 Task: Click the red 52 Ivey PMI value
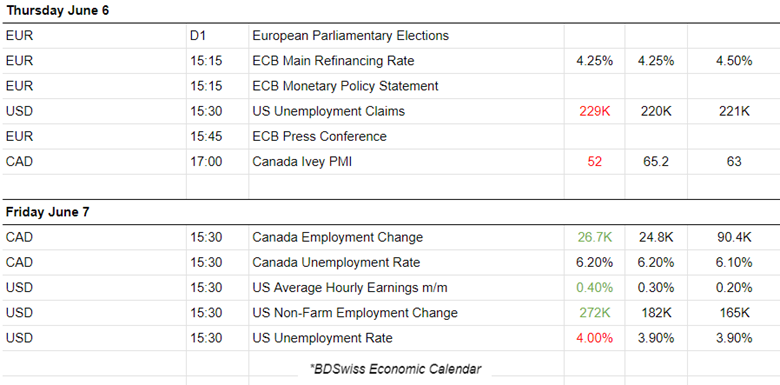pyautogui.click(x=594, y=162)
